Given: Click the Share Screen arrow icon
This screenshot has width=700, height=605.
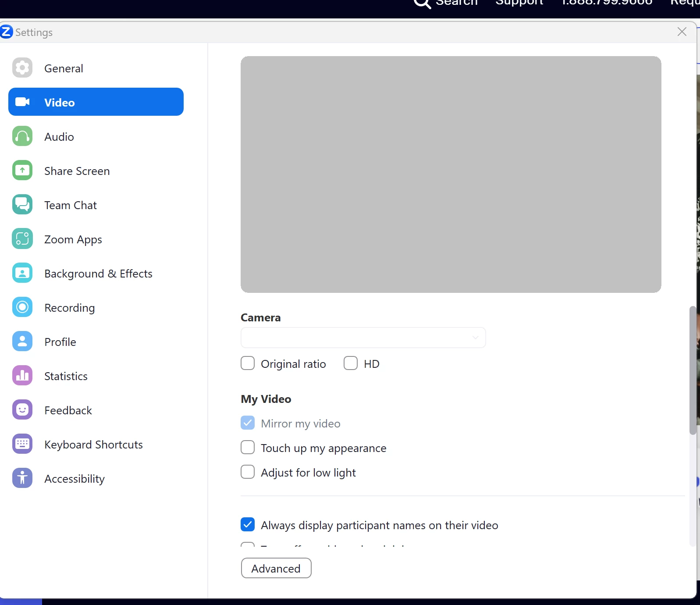Looking at the screenshot, I should 22,171.
